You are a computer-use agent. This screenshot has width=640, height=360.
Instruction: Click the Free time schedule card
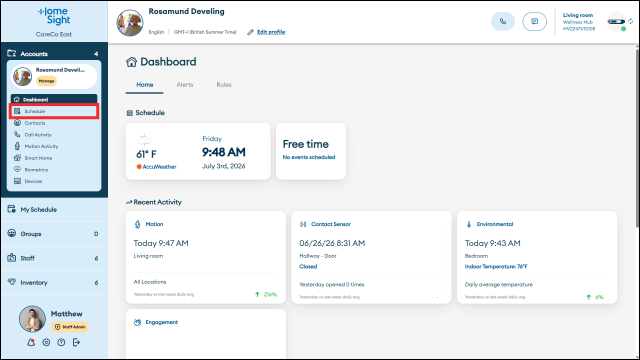[x=311, y=151]
